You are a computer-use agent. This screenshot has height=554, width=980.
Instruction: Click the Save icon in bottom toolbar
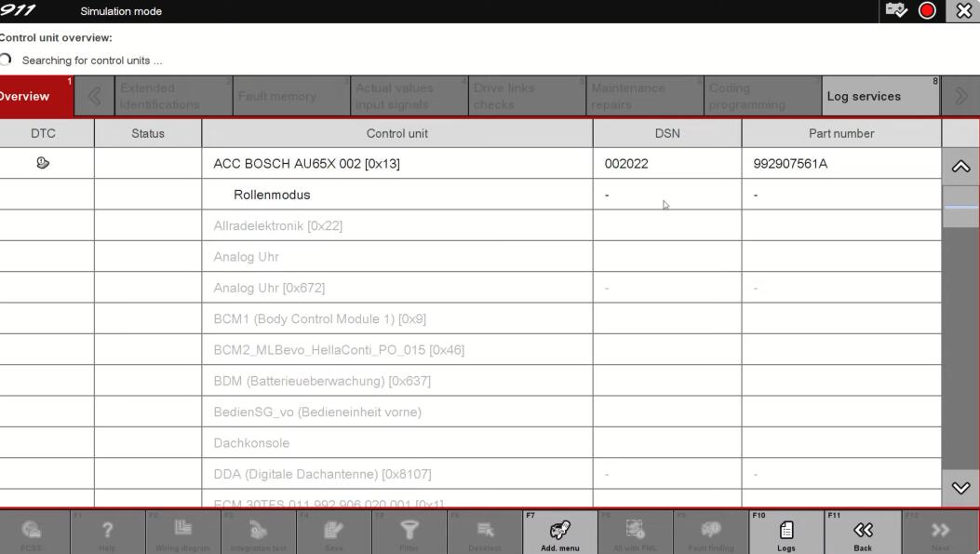tap(333, 533)
